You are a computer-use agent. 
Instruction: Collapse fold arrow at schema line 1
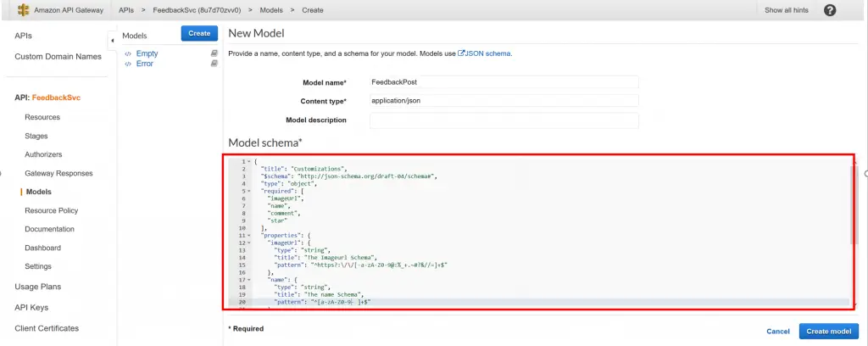click(250, 162)
